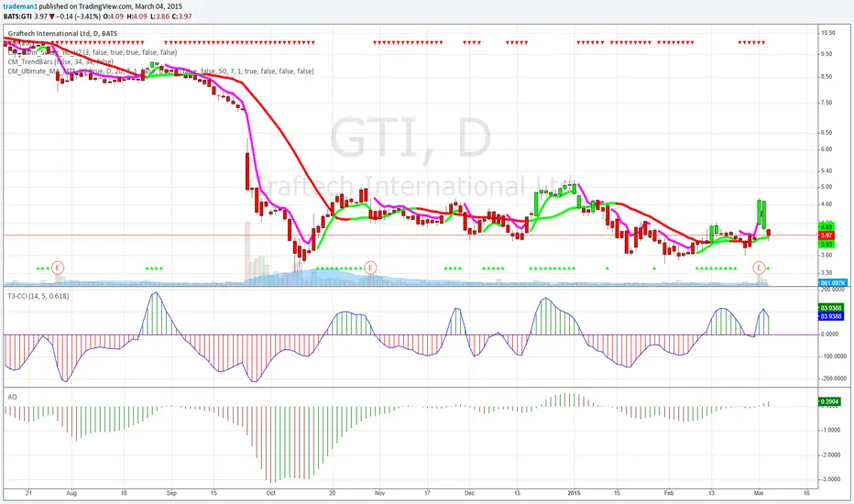Click the Graftech International Ltd, D, BATS title
854x504 pixels.
(62, 34)
